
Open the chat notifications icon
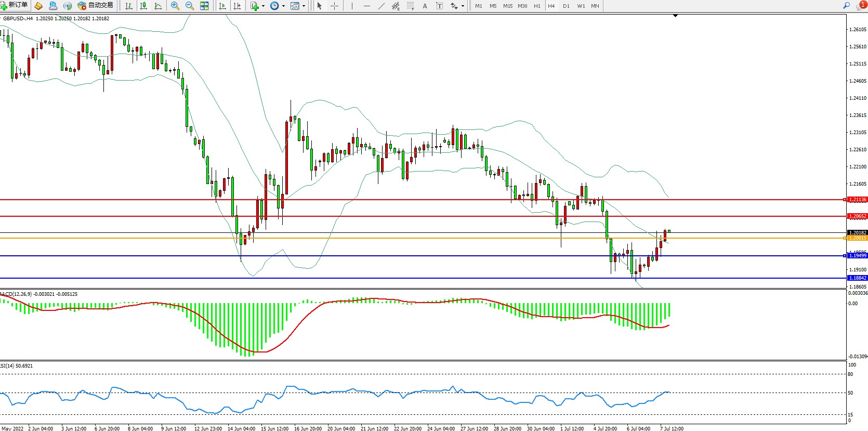861,6
